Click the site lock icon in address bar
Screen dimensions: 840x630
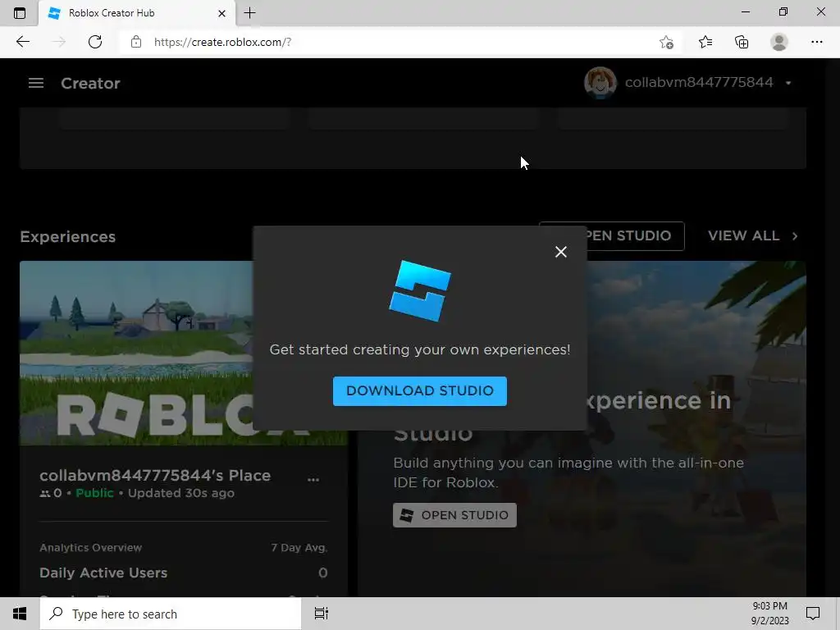tap(136, 42)
